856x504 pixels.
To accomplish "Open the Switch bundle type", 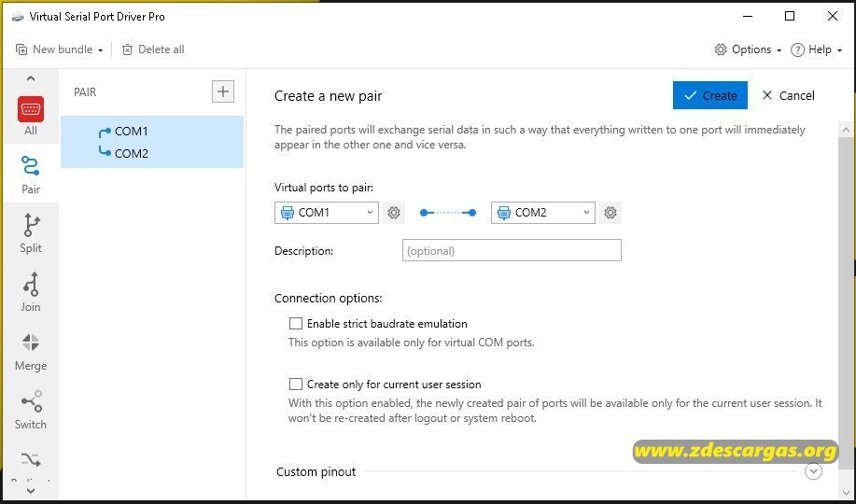I will (31, 410).
